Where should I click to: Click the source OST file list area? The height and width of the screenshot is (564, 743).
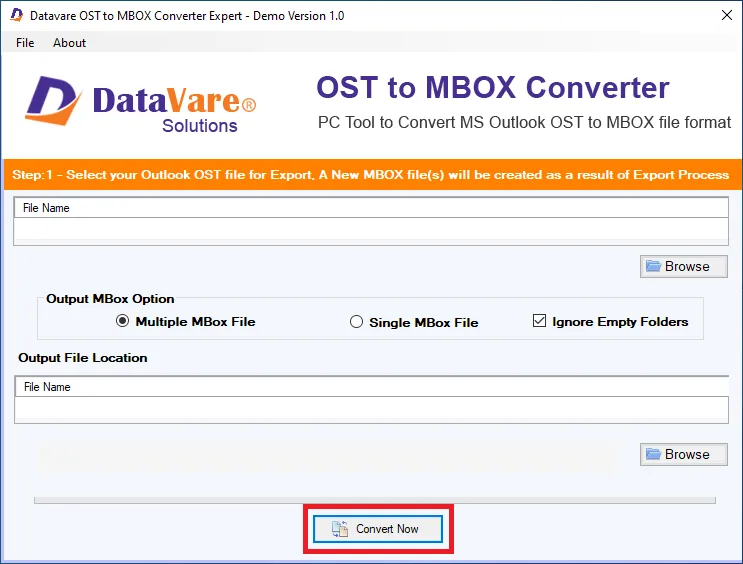click(x=371, y=231)
